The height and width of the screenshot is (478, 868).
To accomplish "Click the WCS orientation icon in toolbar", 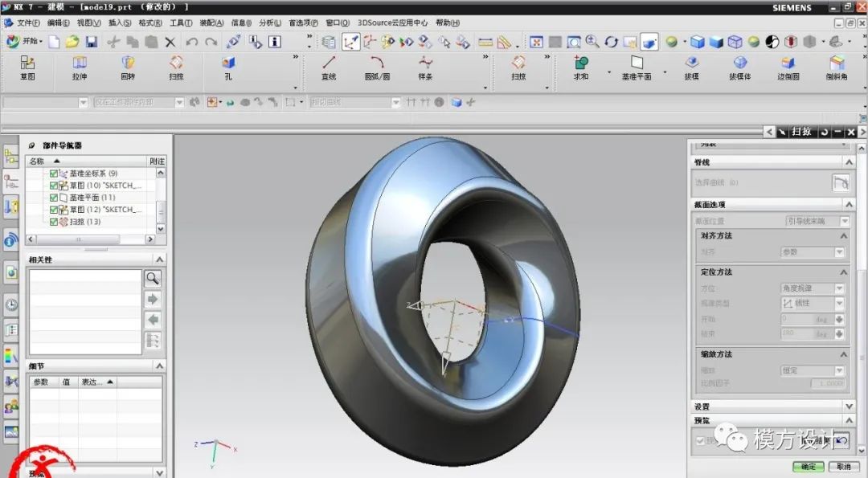I will click(350, 42).
